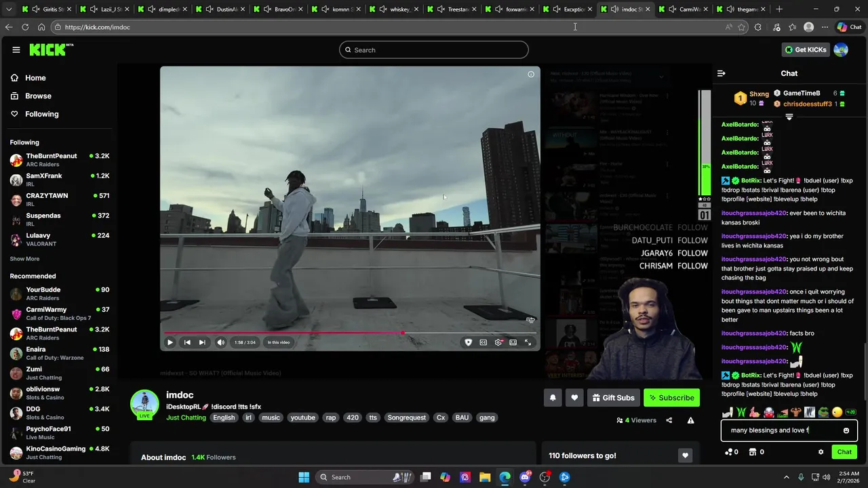Viewport: 868px width, 488px height.
Task: Mute the YouTube video volume
Action: [x=220, y=342]
